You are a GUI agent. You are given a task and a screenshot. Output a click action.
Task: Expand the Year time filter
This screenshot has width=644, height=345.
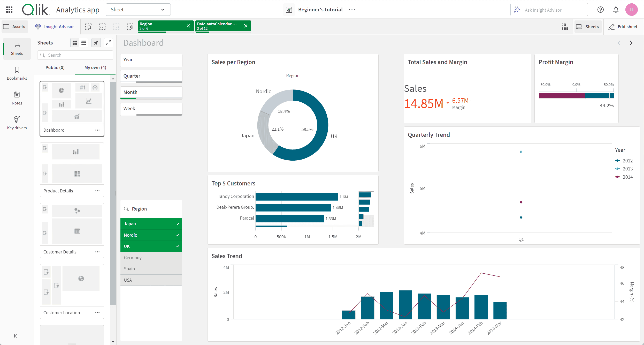[151, 59]
